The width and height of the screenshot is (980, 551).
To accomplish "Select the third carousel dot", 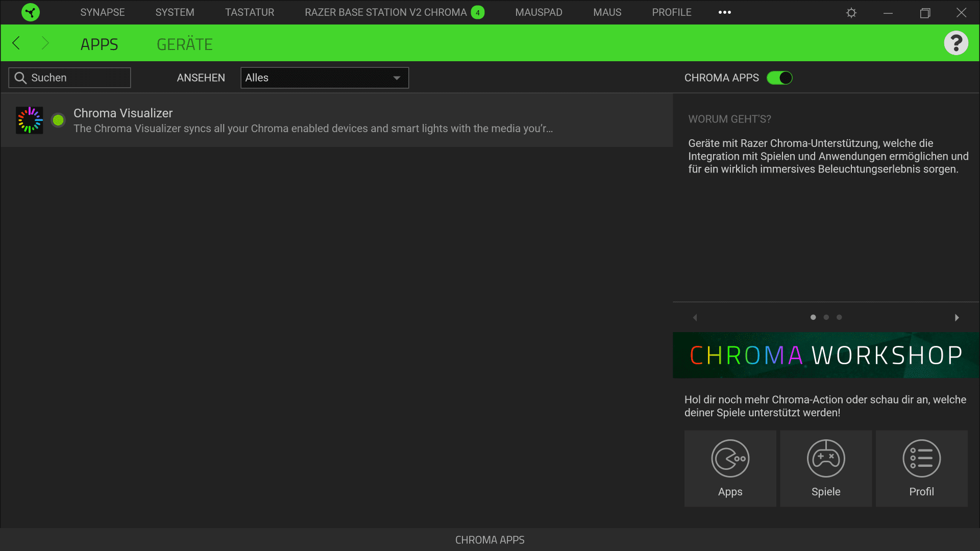I will (x=839, y=317).
